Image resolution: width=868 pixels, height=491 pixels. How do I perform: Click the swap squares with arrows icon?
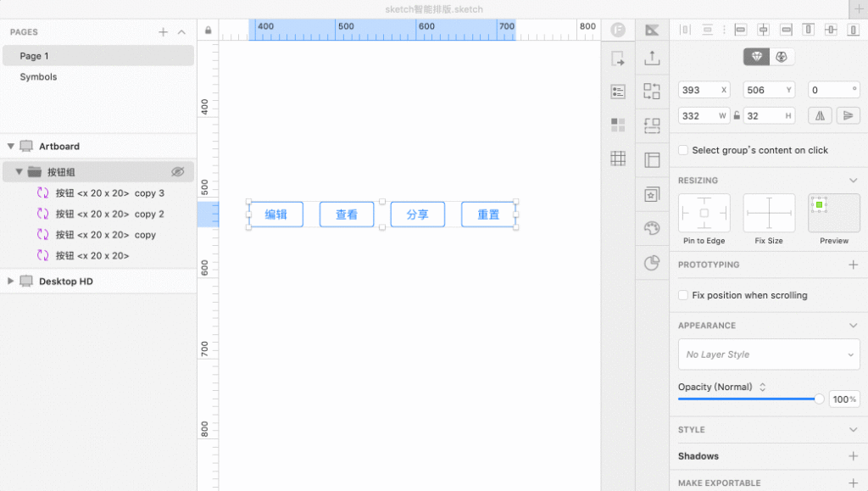click(652, 92)
